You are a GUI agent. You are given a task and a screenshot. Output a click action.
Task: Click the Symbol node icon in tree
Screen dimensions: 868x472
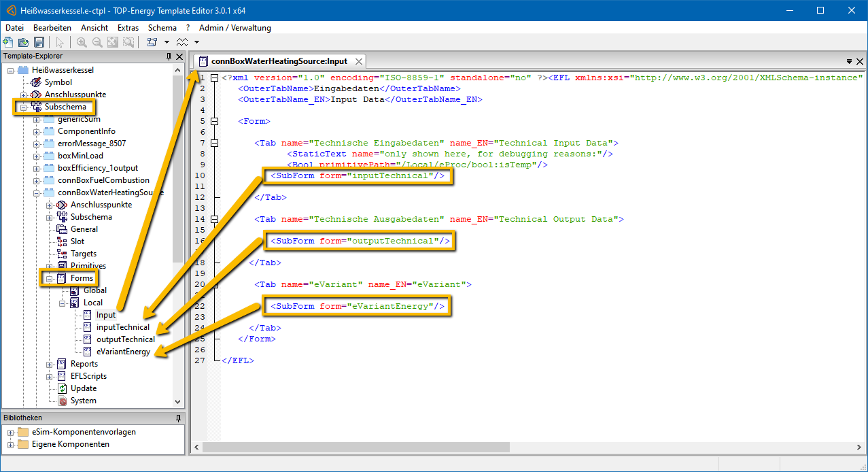[37, 82]
